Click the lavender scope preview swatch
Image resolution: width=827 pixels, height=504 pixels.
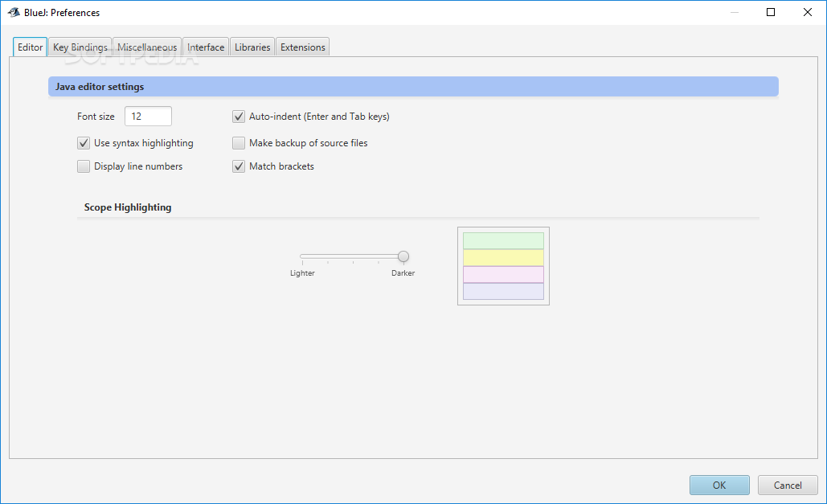click(x=503, y=291)
